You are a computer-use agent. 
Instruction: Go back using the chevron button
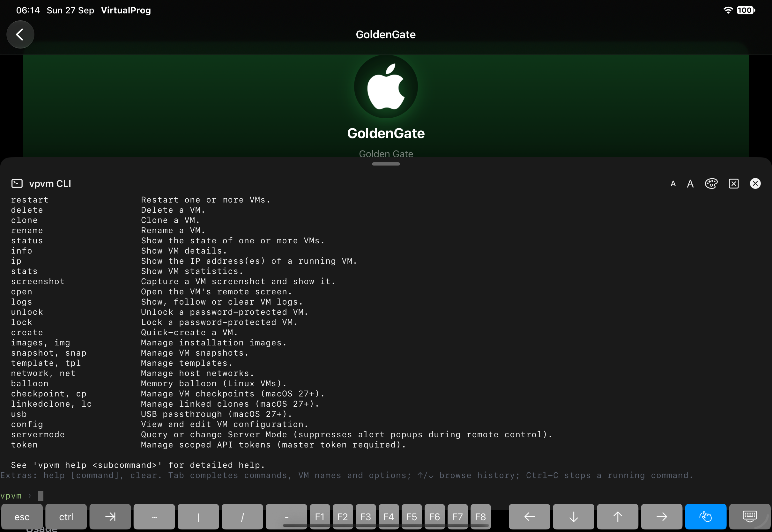tap(20, 34)
